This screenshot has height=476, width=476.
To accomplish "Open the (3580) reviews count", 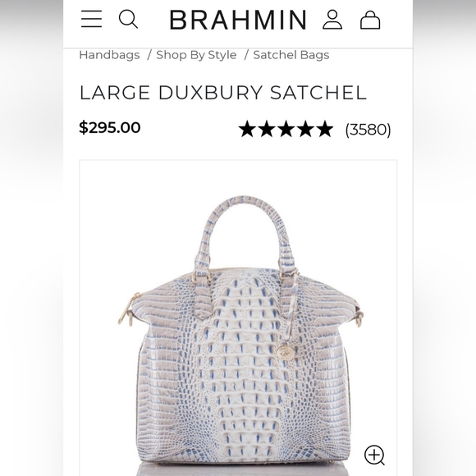I will coord(368,130).
